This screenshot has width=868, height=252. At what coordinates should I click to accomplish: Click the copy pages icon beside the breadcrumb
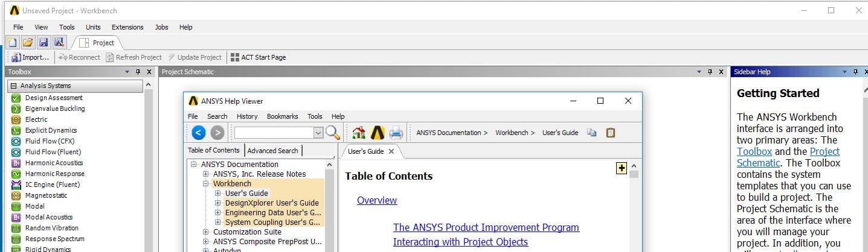tap(592, 133)
